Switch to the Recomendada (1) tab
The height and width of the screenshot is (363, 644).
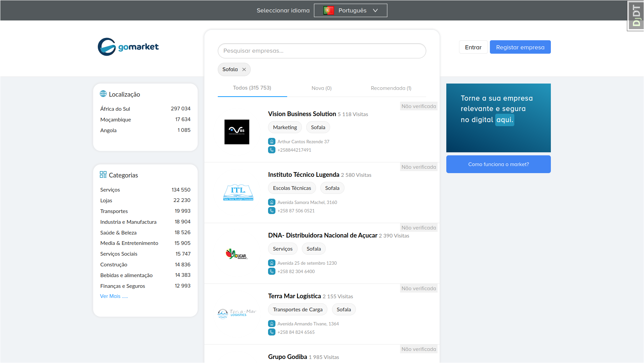(x=391, y=88)
